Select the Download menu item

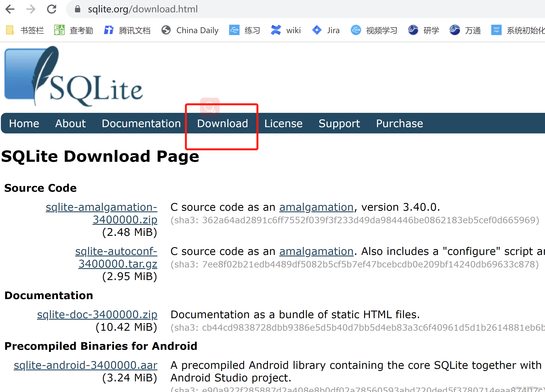point(222,123)
